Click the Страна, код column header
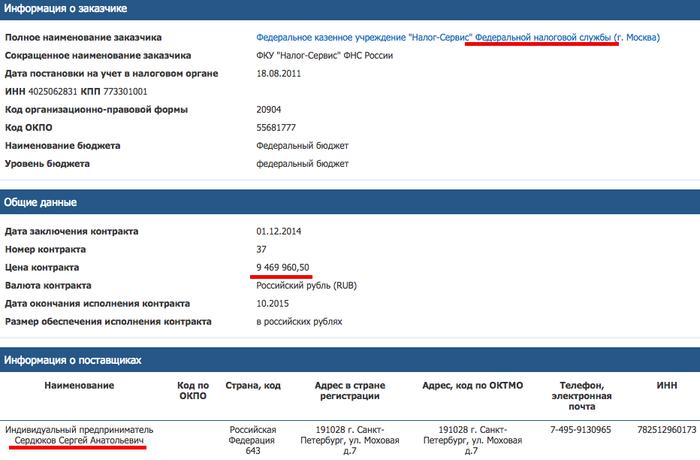 [x=253, y=385]
